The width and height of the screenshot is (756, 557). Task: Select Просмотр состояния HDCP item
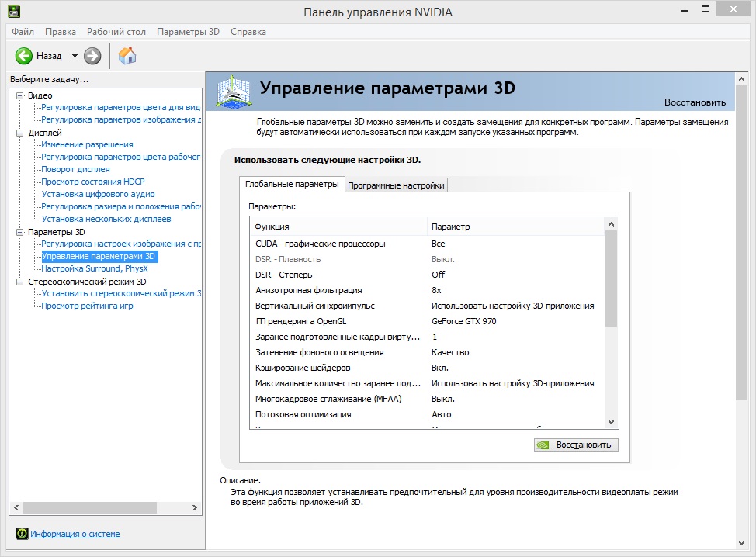tap(92, 182)
